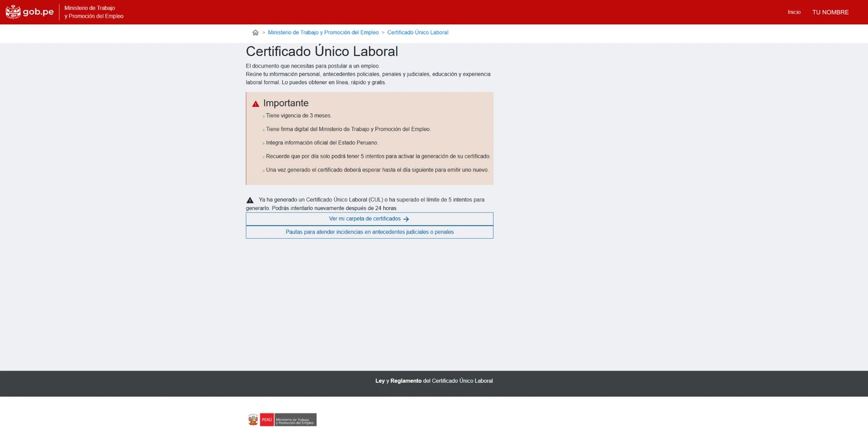
Task: Open the Inicio menu item
Action: 794,12
